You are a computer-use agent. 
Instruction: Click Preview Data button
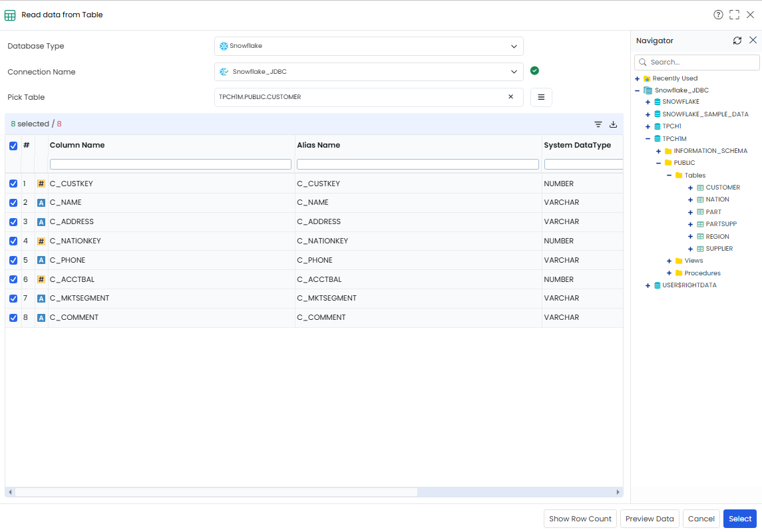pos(650,519)
